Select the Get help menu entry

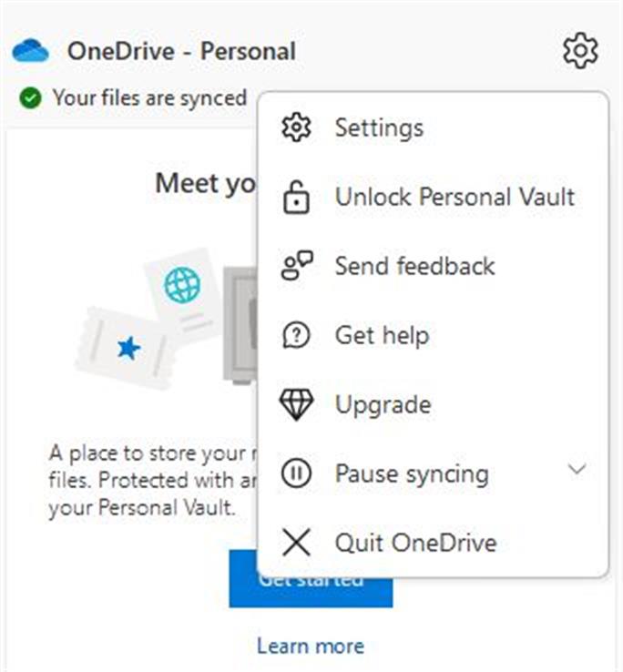pos(382,335)
